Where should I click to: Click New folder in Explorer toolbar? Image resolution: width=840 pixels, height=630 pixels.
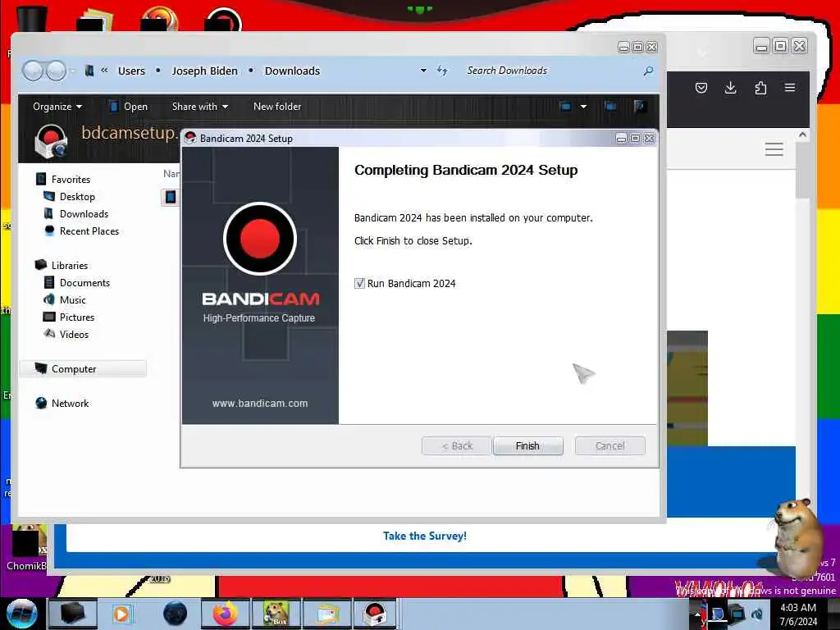tap(277, 107)
